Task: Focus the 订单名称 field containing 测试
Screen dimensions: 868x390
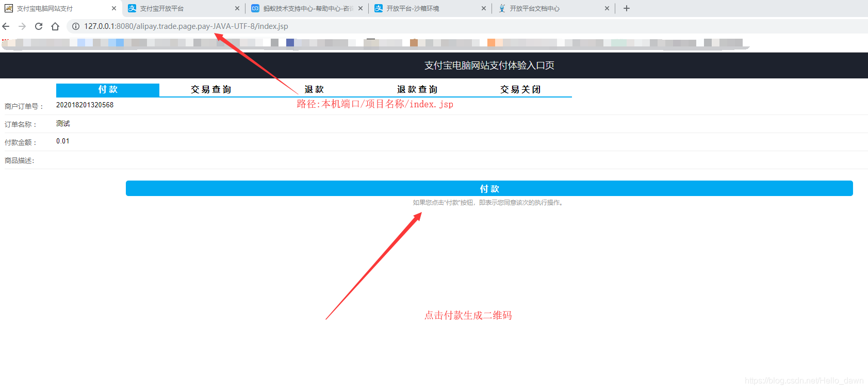Action: tap(462, 124)
